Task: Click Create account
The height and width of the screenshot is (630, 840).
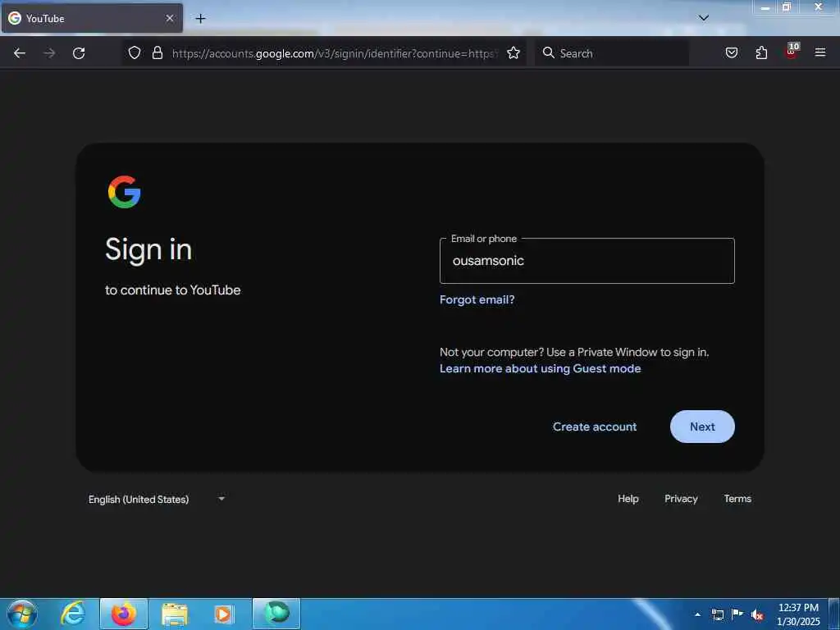Action: tap(595, 427)
